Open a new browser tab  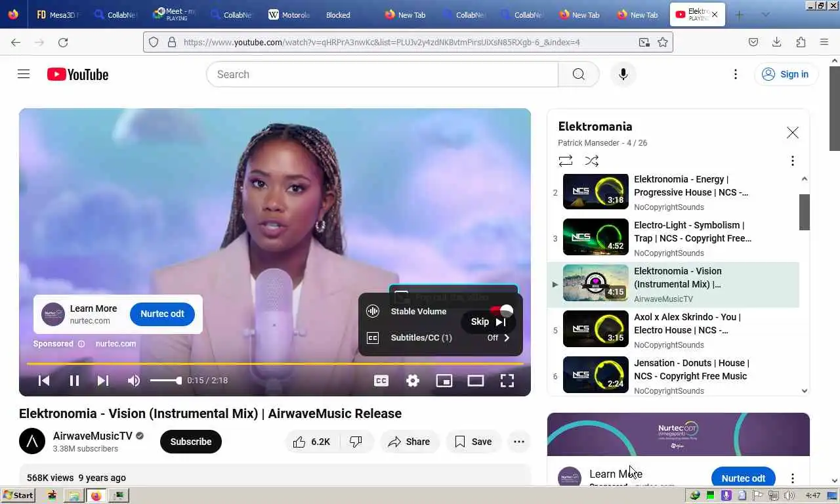coord(739,14)
